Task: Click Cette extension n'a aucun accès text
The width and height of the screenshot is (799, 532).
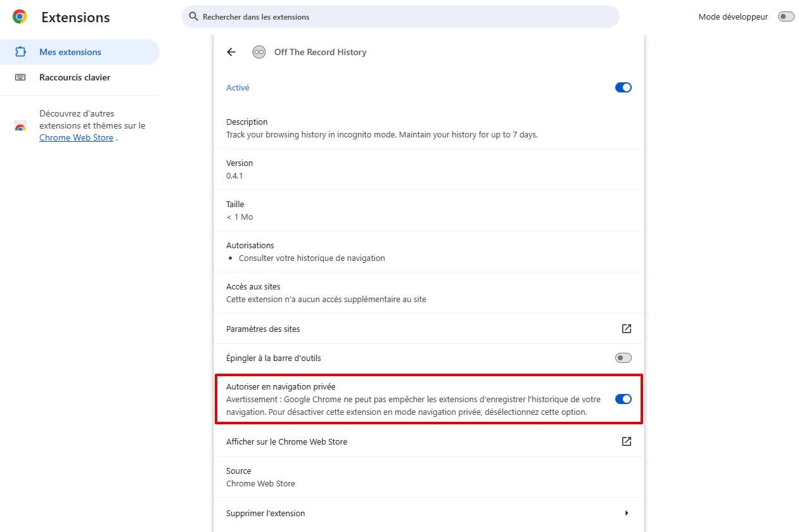Action: coord(326,299)
